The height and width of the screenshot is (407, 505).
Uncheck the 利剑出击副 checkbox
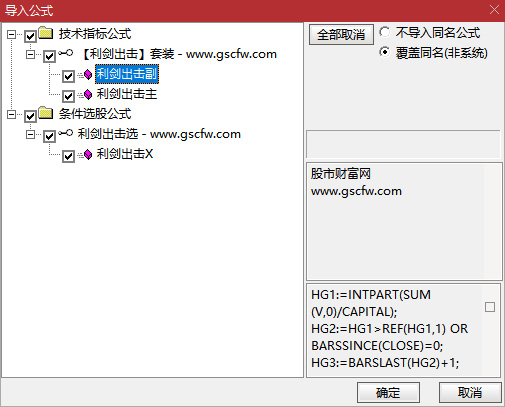coord(68,76)
